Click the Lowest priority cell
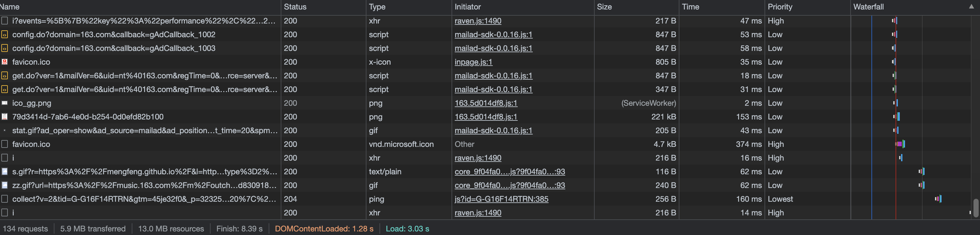The image size is (980, 235). 780,199
